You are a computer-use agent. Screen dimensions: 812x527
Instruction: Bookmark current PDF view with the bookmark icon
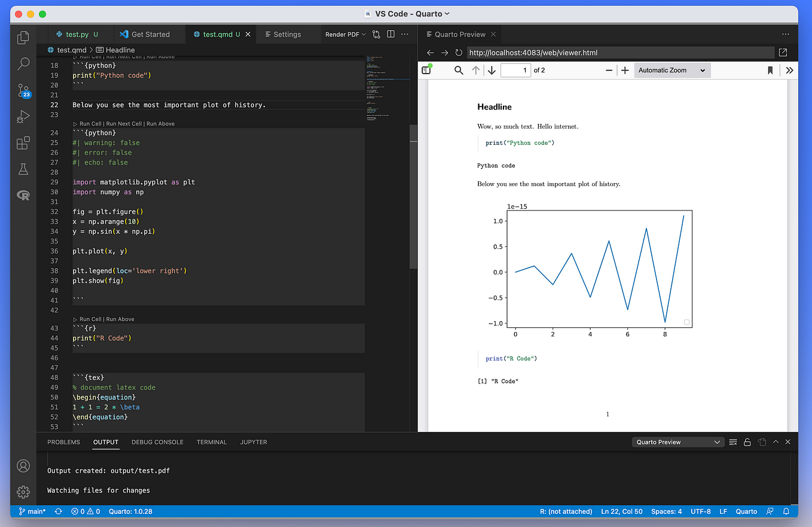771,70
